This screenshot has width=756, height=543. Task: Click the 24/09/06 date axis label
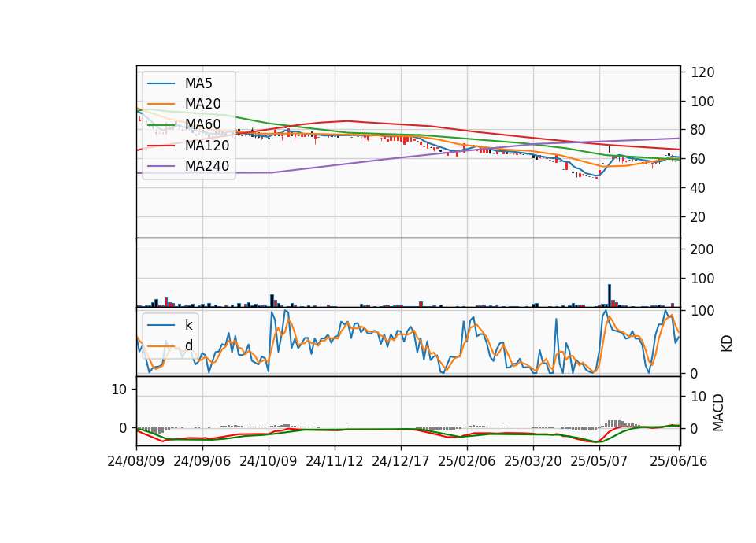coord(202,461)
